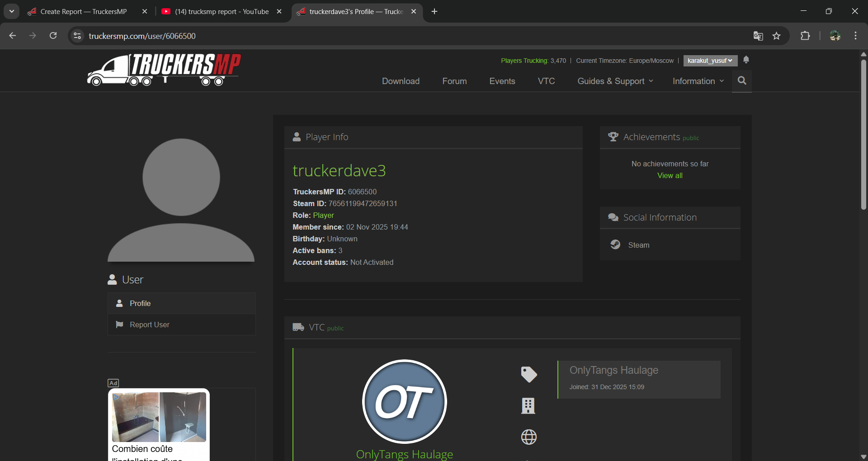Viewport: 868px width, 461px height.
Task: Expand the Guides & Support menu
Action: 615,81
